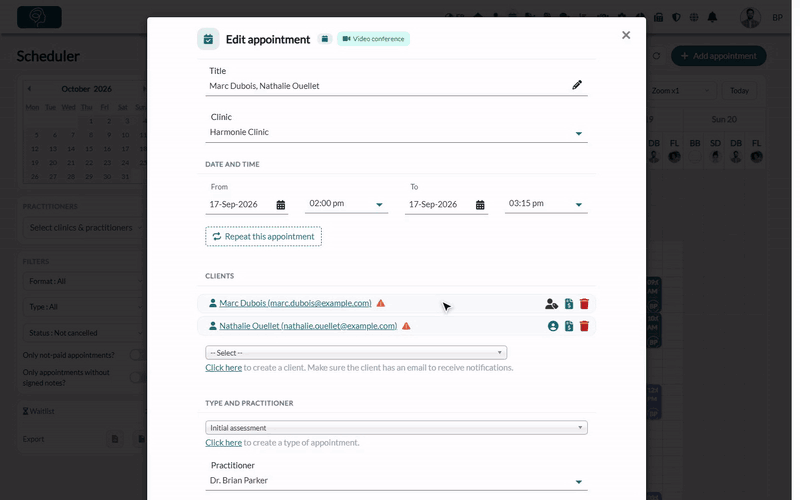Click the calendar badge next to Edit appointment
This screenshot has width=800, height=500.
[x=324, y=39]
